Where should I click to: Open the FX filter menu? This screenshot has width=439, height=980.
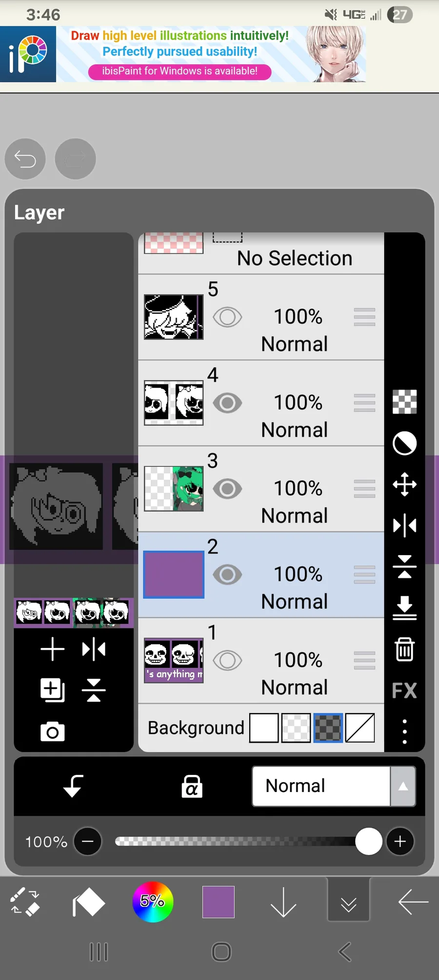pyautogui.click(x=404, y=690)
